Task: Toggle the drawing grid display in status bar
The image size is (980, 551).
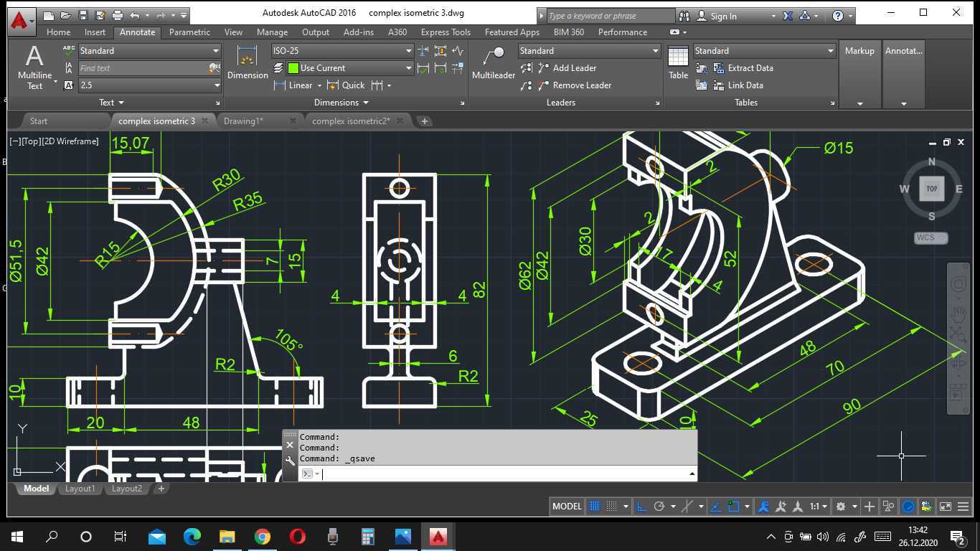Action: 595,507
